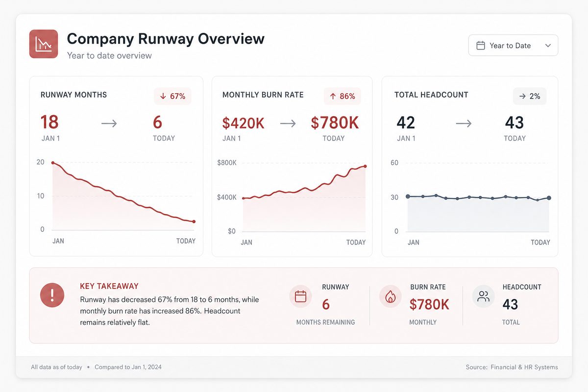Image resolution: width=588 pixels, height=392 pixels.
Task: Click the headcount value 42 for Jan 1
Action: click(406, 122)
